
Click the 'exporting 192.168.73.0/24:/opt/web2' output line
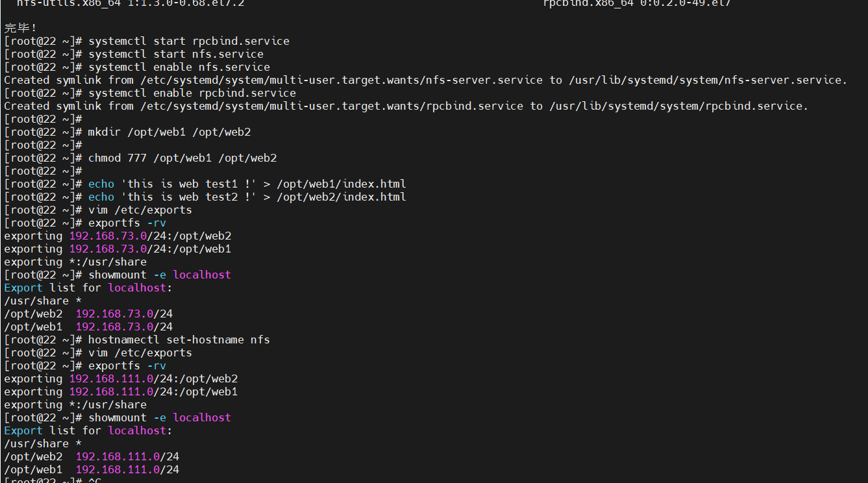(x=118, y=236)
